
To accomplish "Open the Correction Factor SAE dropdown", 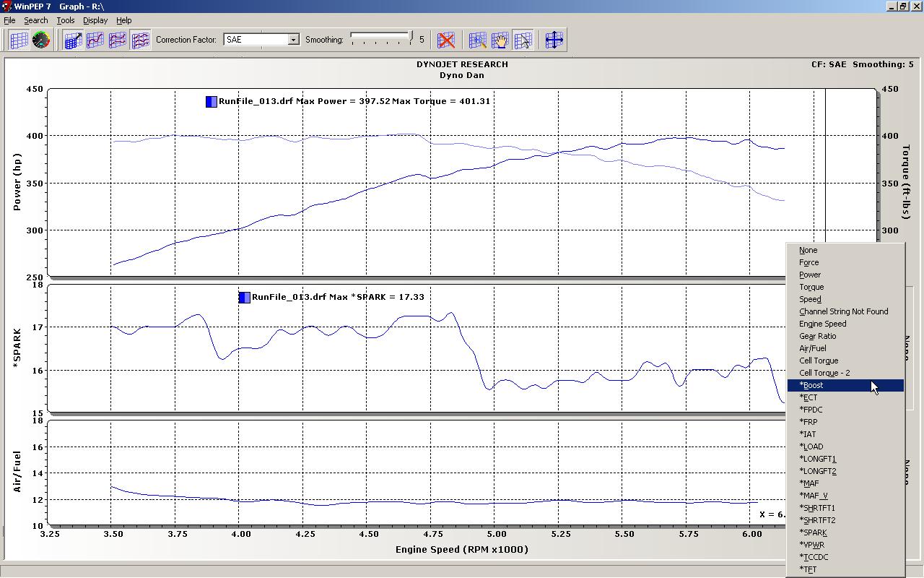I will point(293,40).
